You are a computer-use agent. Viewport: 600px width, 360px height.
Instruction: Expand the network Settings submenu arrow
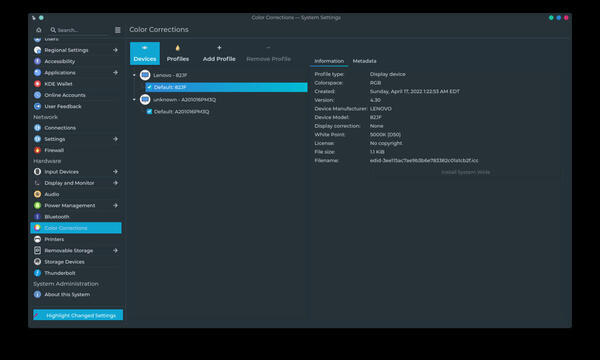pyautogui.click(x=115, y=139)
